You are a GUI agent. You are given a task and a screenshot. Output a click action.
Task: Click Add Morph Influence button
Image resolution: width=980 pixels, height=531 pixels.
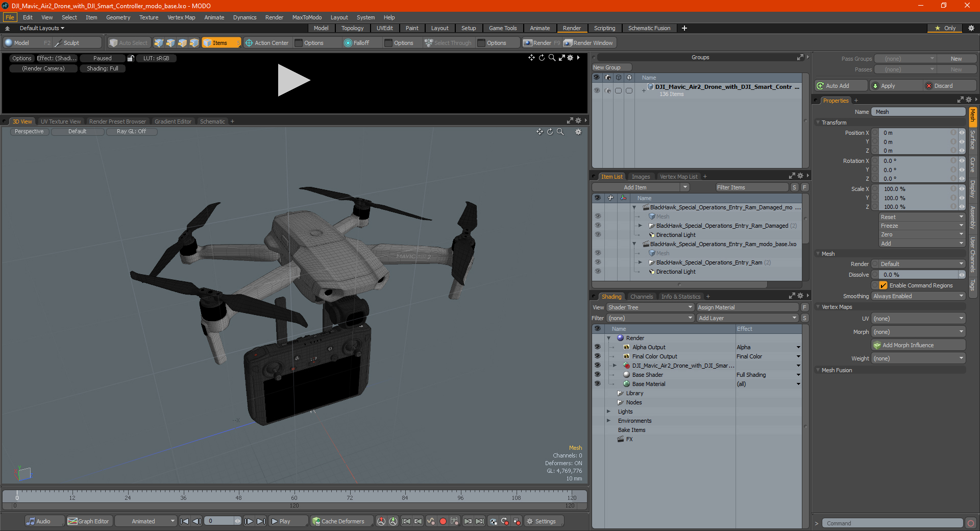[x=918, y=345]
